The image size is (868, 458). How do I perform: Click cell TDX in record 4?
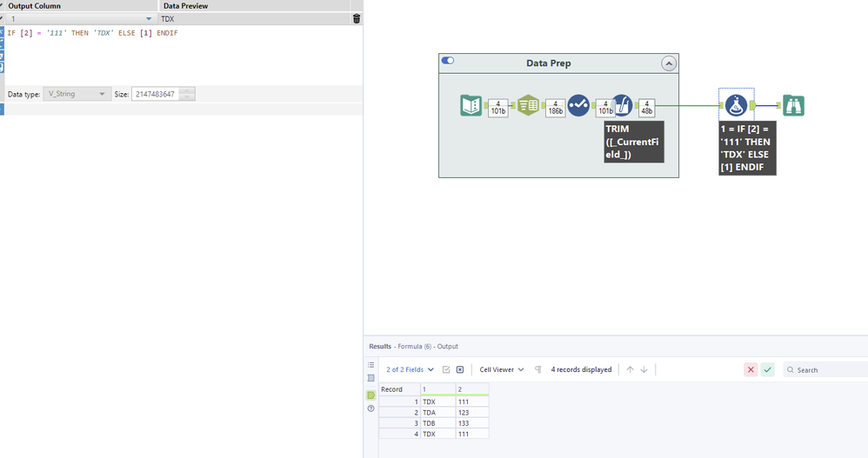[437, 435]
